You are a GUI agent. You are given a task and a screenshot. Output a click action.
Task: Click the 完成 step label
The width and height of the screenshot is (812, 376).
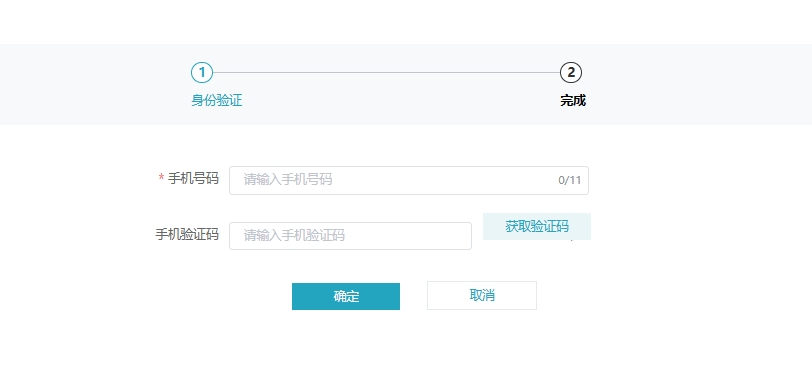click(x=573, y=100)
